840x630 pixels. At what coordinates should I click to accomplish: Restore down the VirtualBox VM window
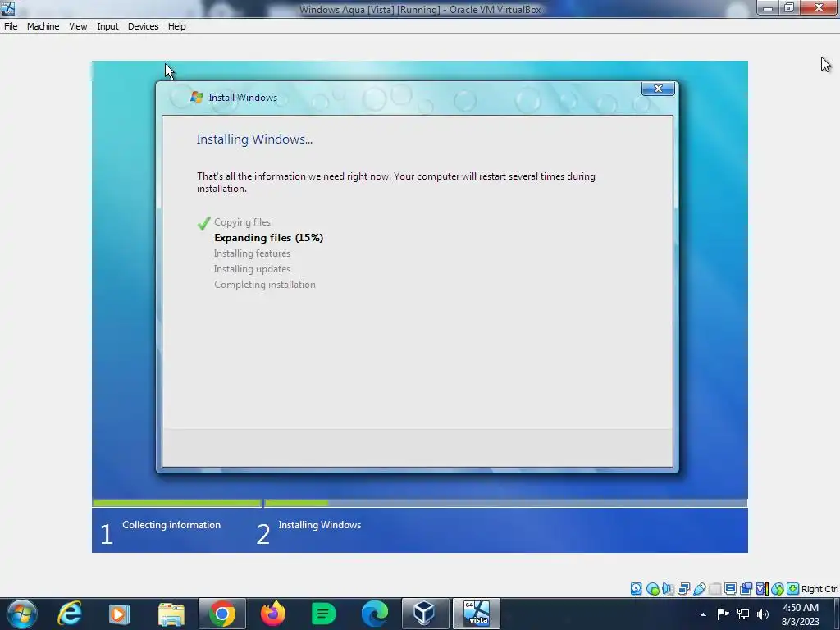coord(789,8)
